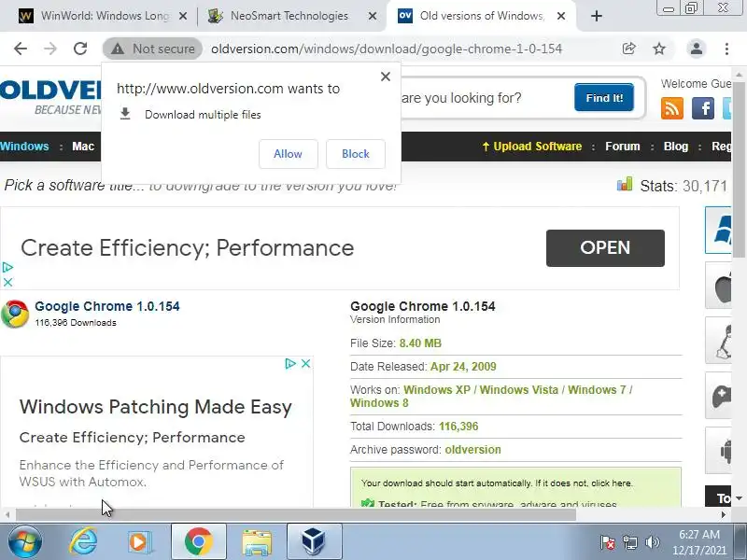Open the Chrome profile avatar
Viewport: 747px width, 560px height.
click(696, 49)
